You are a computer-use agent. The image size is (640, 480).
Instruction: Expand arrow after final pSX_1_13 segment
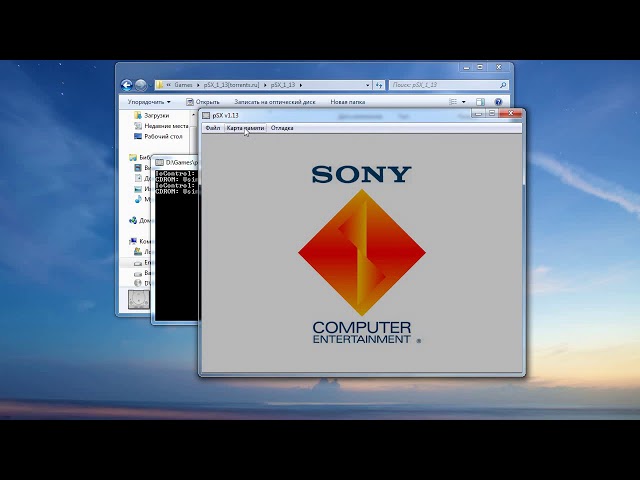[x=301, y=85]
